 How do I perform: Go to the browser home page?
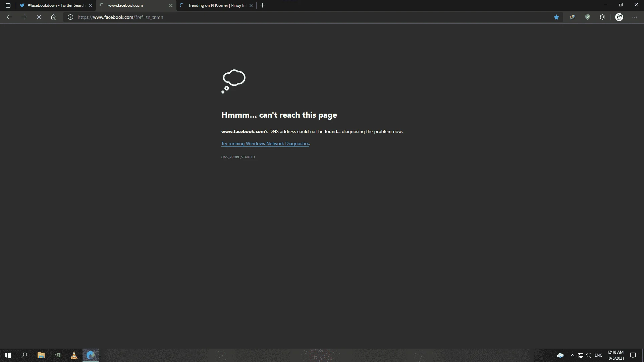pyautogui.click(x=54, y=17)
